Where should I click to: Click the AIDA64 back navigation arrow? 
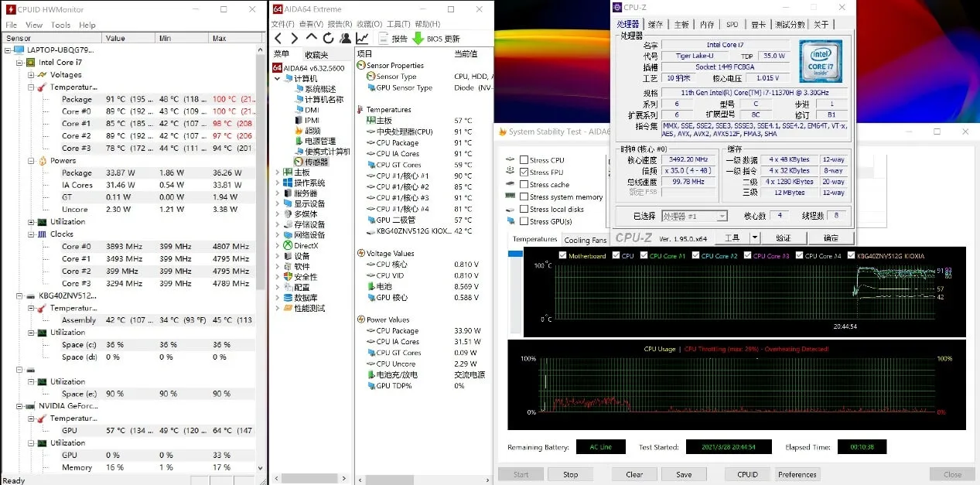click(278, 38)
